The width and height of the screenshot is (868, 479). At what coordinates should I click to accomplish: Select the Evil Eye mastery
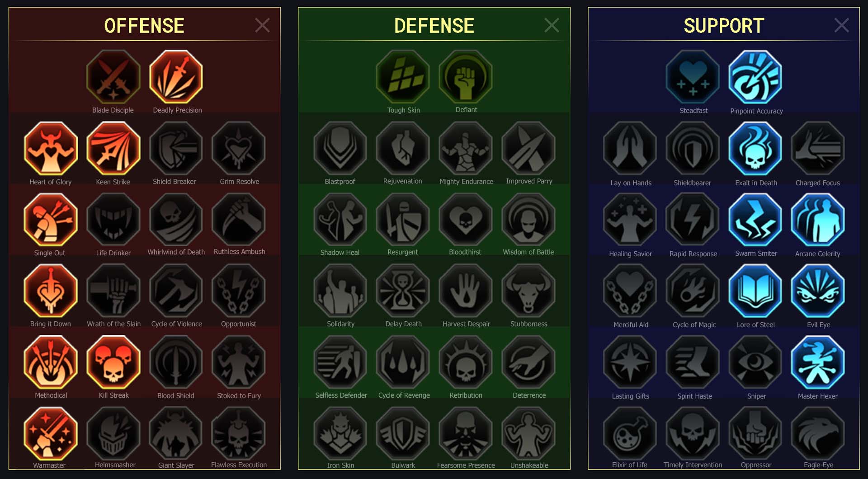click(818, 291)
